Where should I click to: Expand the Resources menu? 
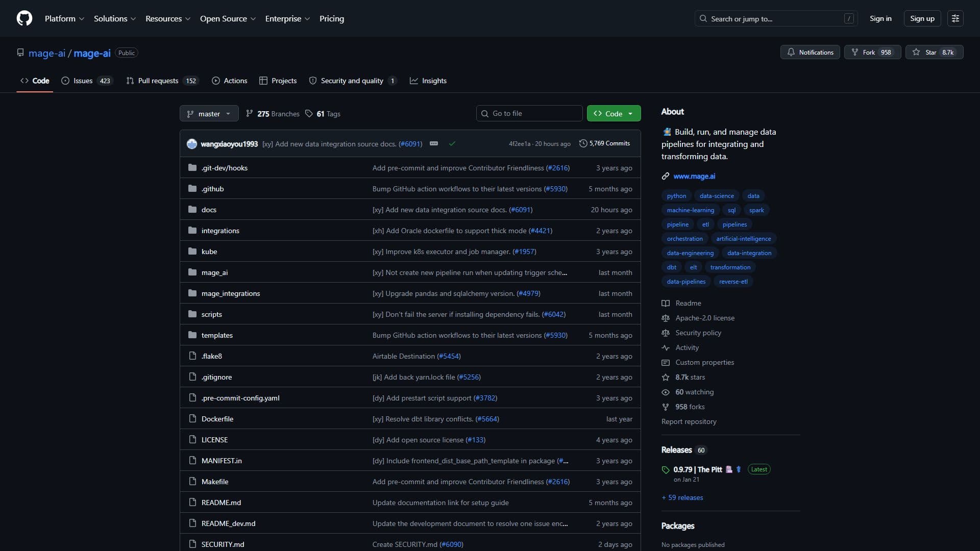(x=168, y=18)
